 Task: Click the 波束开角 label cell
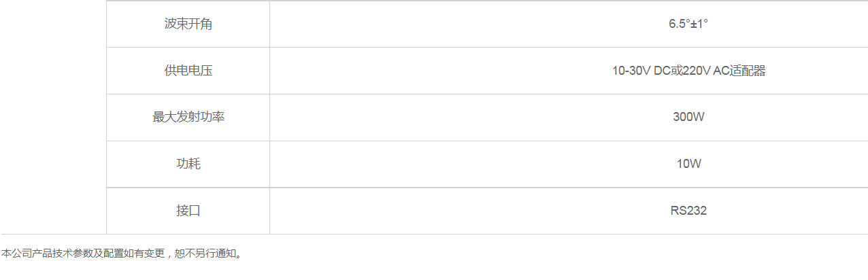pos(188,24)
